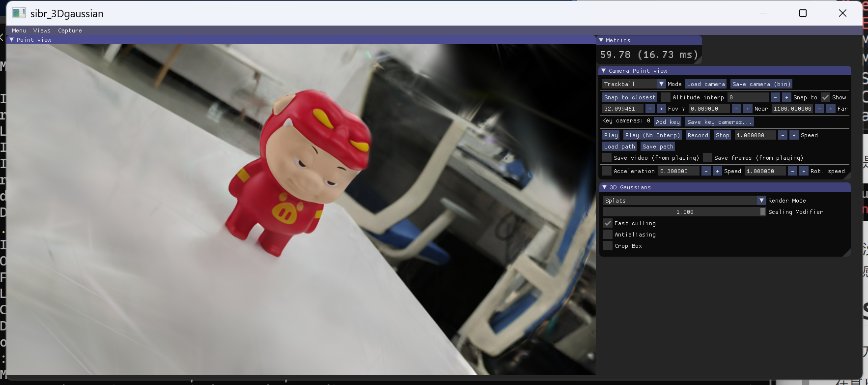Screen dimensions: 868x385
Task: Collapse the Metrics panel
Action: pos(601,40)
